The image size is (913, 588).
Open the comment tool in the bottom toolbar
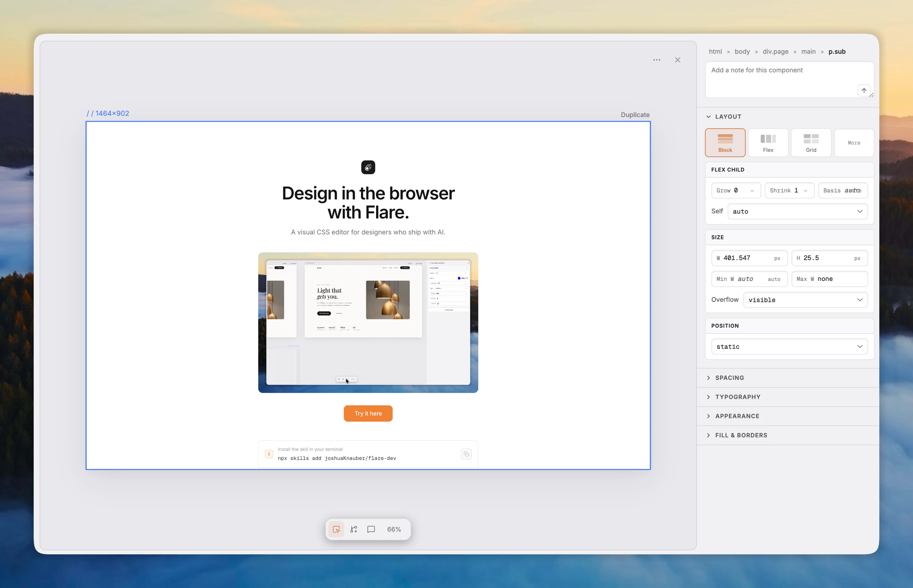point(371,529)
